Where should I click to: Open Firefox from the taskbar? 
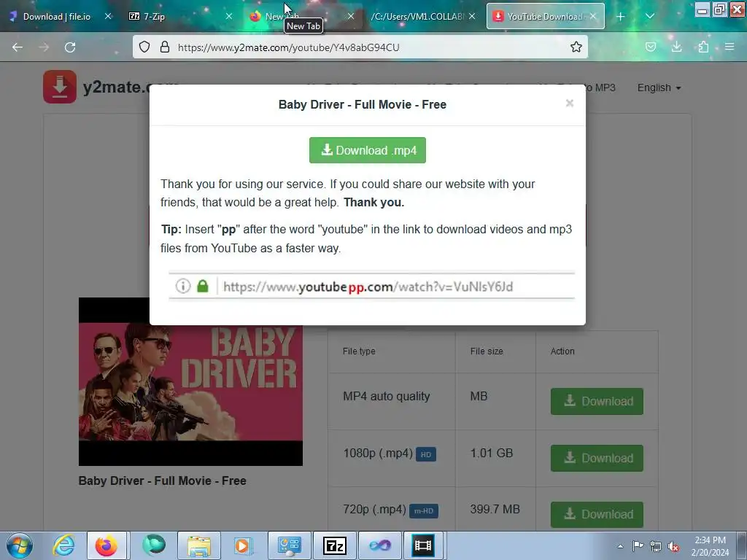pyautogui.click(x=107, y=545)
